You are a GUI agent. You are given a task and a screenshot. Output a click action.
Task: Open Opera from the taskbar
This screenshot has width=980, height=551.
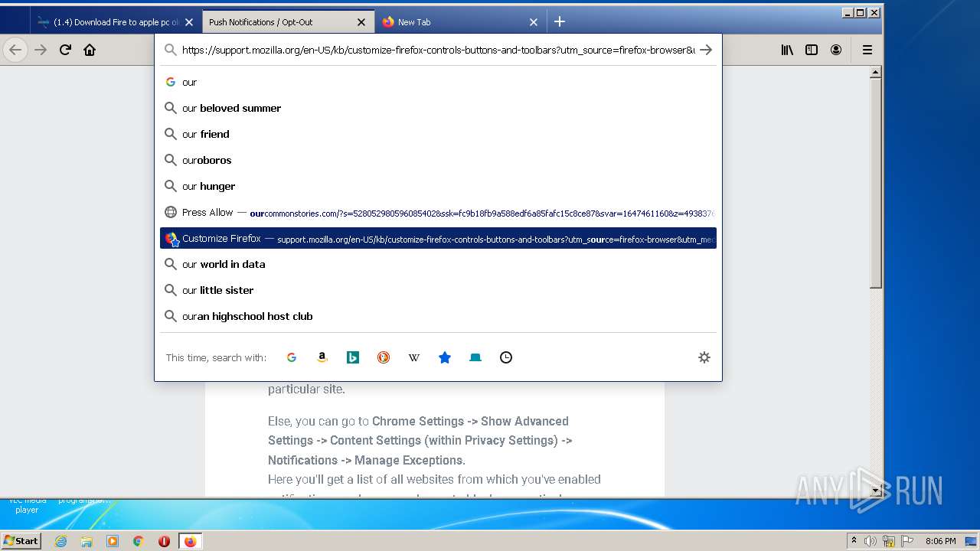point(164,541)
